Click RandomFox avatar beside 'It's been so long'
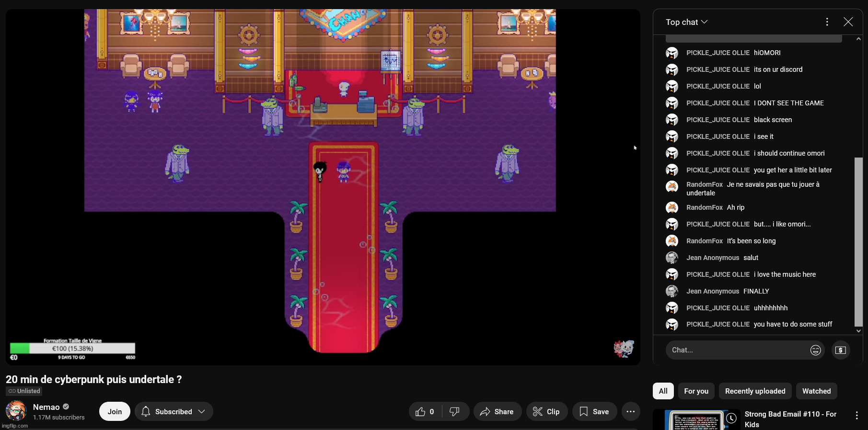The height and width of the screenshot is (430, 868). click(672, 241)
